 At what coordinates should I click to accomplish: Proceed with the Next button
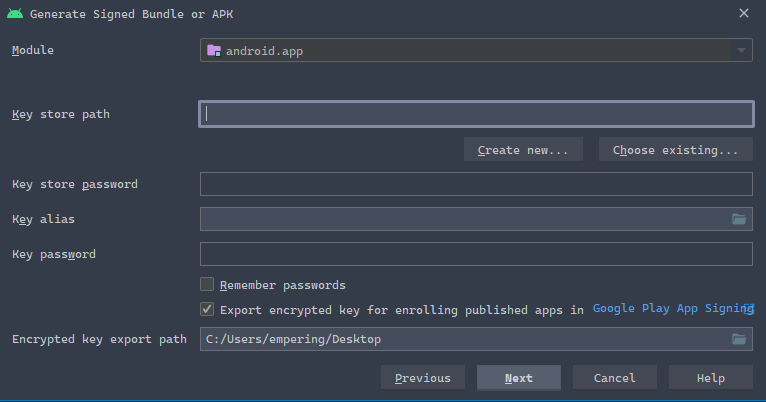519,378
